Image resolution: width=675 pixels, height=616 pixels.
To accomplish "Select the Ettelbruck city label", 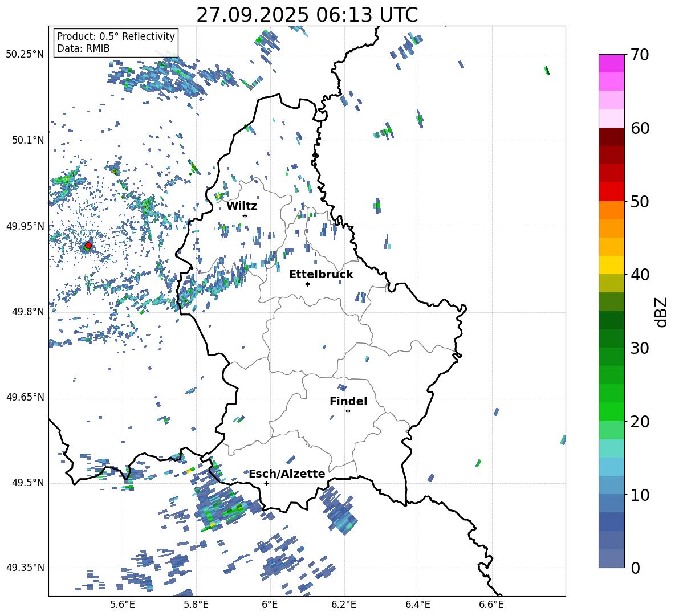I will point(320,274).
